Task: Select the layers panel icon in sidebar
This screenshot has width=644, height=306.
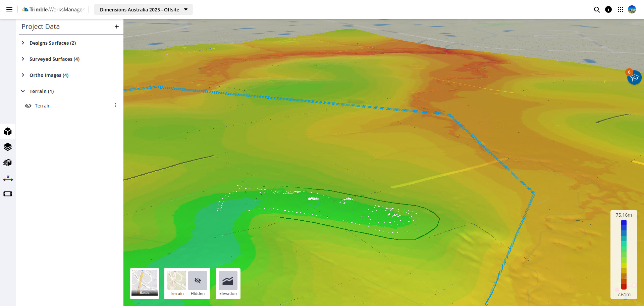Action: 7,147
